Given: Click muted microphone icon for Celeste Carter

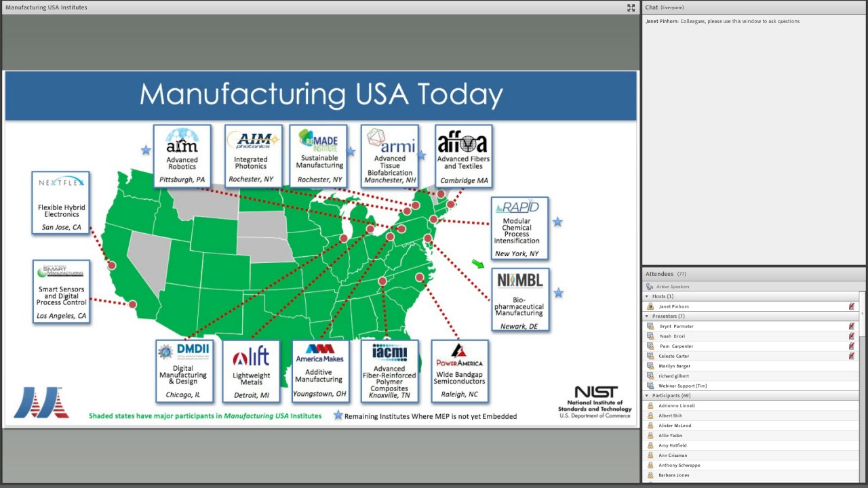Looking at the screenshot, I should pos(852,356).
